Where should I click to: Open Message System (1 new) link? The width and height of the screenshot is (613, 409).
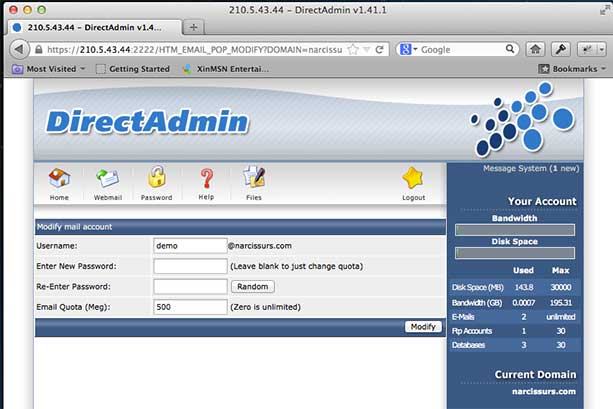(531, 169)
